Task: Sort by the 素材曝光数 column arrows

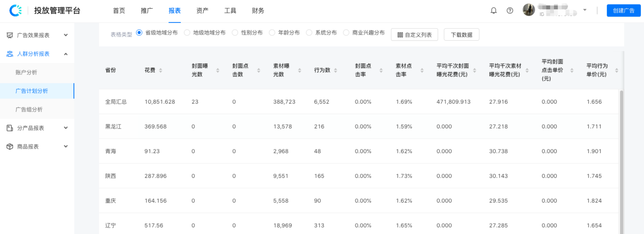Action: [x=300, y=70]
